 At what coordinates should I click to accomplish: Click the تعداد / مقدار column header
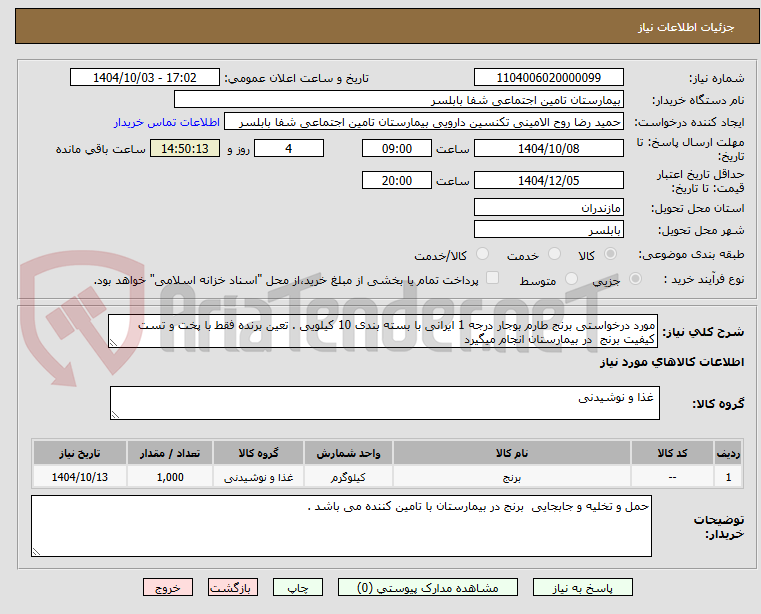coord(170,453)
